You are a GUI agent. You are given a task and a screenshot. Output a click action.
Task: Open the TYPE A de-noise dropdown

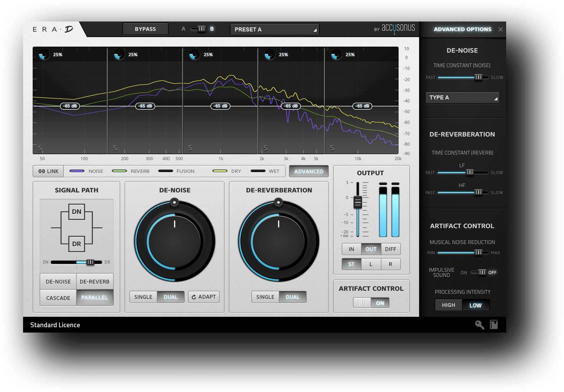click(x=463, y=98)
